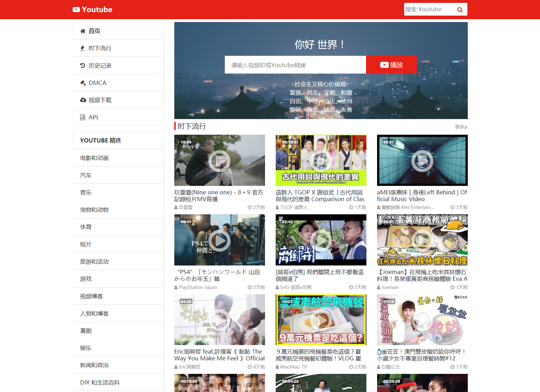Click the file icon beside API

83,117
